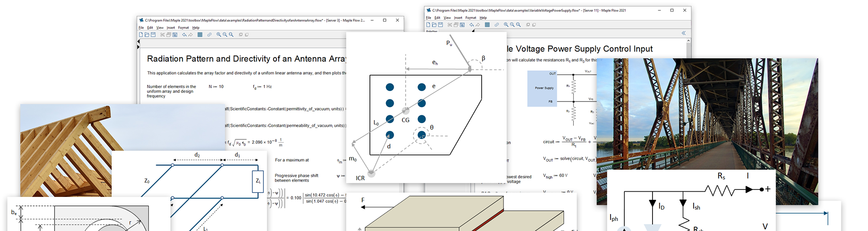Image resolution: width=868 pixels, height=231 pixels.
Task: Click Undo arrow in Antenna Array toolbar
Action: tap(184, 35)
